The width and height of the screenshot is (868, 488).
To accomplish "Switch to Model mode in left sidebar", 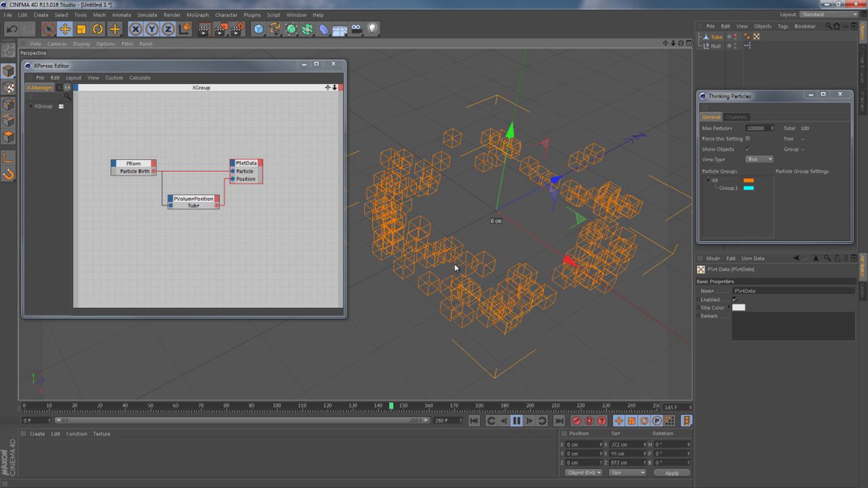I will click(8, 71).
